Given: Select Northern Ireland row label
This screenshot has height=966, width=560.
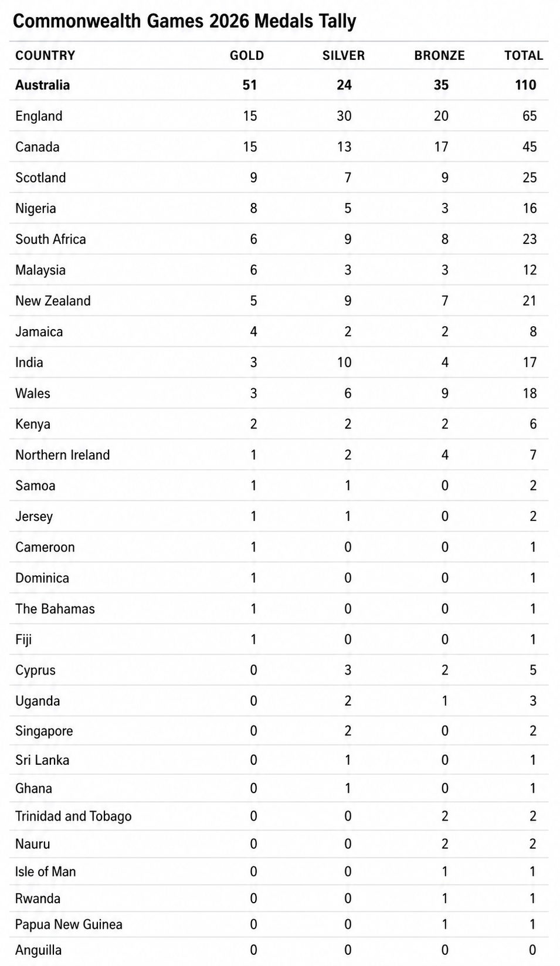Looking at the screenshot, I should pyautogui.click(x=63, y=455).
